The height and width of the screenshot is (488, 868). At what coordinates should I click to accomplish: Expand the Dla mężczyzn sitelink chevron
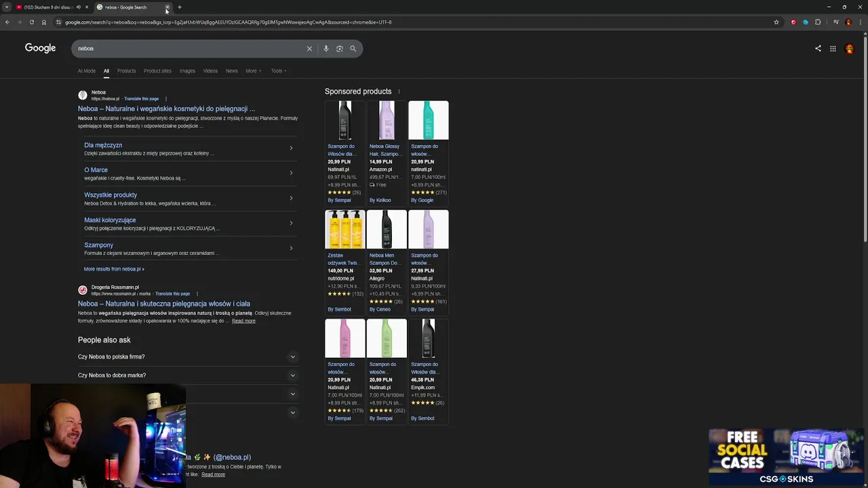tap(291, 148)
